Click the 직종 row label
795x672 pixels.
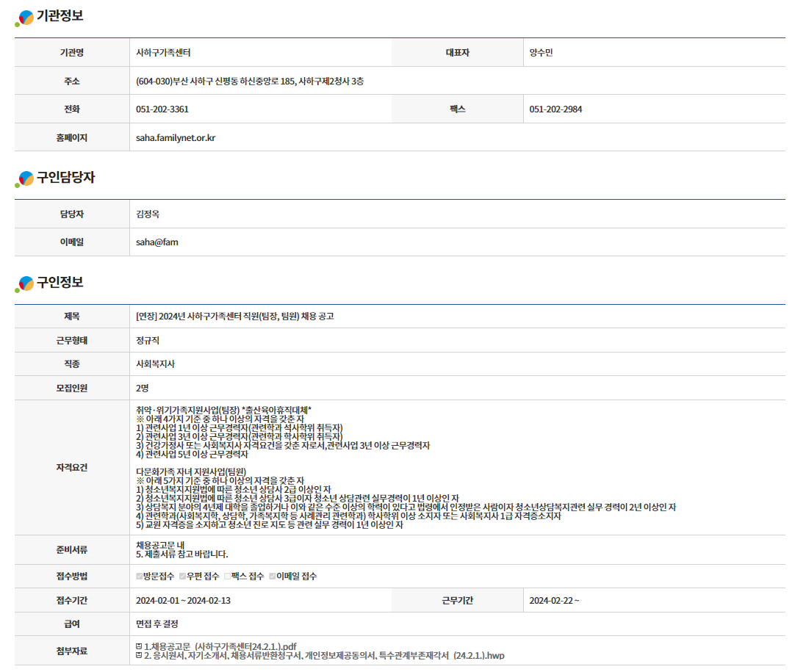[72, 364]
